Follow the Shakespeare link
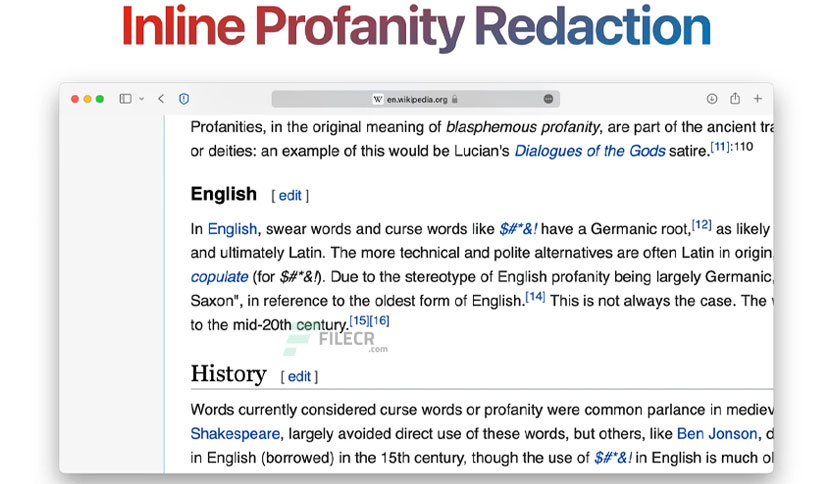 point(235,434)
